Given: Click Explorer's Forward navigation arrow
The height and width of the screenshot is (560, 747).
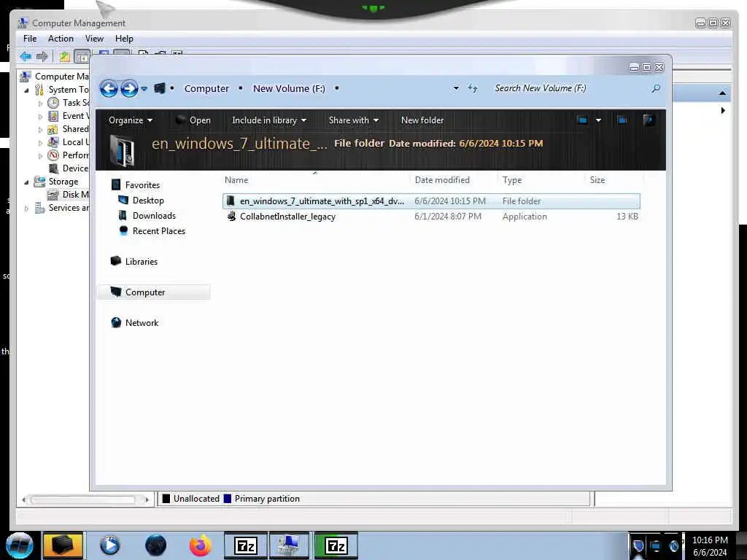Looking at the screenshot, I should 129,88.
